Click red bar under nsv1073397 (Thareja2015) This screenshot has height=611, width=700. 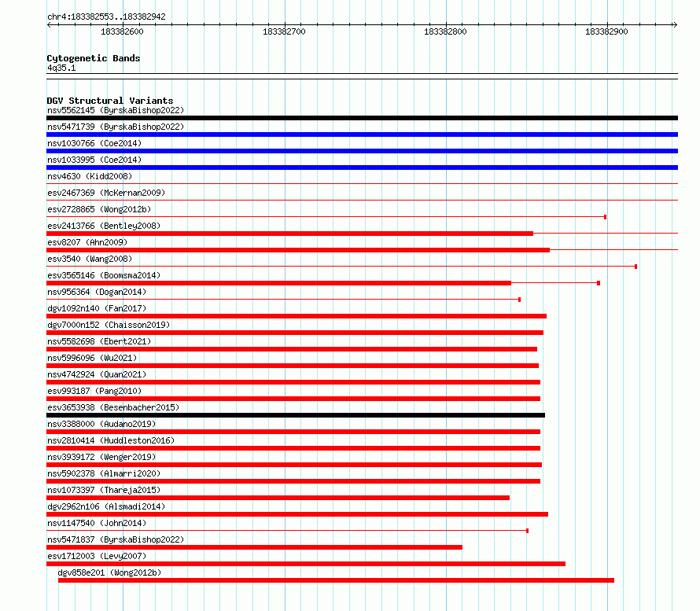tap(278, 498)
